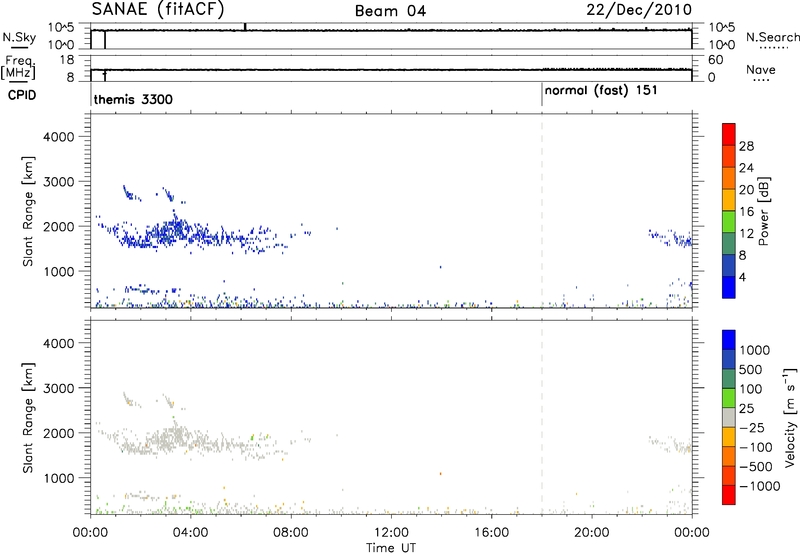Select the Velocity [m s⁻¹] colorbar title
Viewport: 800px width, 554px height.
click(x=790, y=417)
